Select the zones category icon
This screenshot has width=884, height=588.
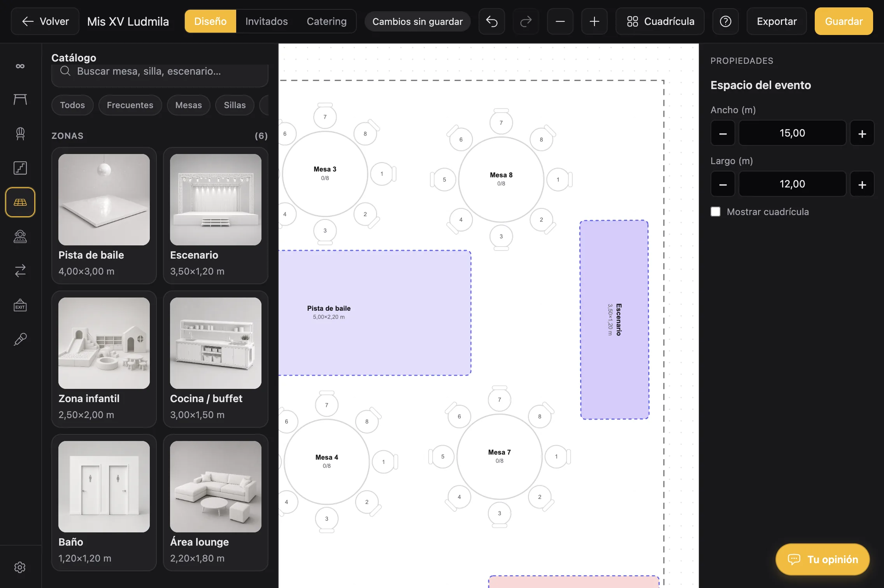[x=20, y=202]
